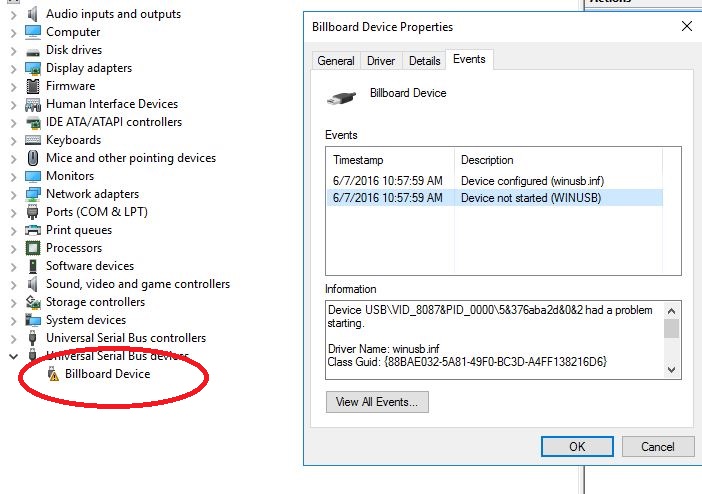Expand the Monitors category
The width and height of the screenshot is (702, 494).
(x=13, y=176)
